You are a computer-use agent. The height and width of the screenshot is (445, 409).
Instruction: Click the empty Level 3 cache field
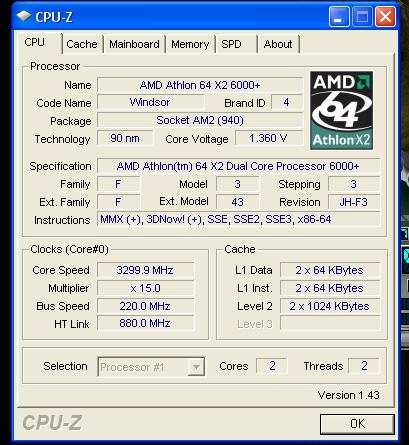[330, 323]
